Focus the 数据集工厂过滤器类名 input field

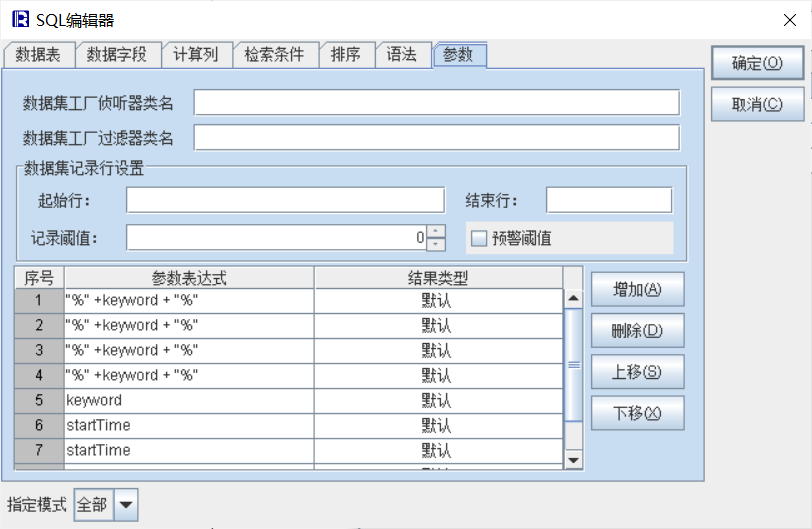437,138
